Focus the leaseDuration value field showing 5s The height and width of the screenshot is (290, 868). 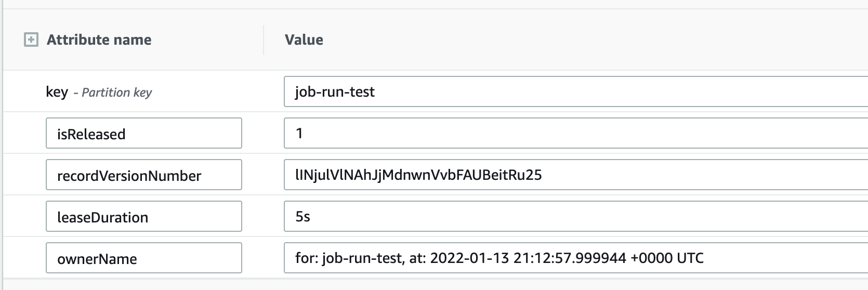(576, 216)
